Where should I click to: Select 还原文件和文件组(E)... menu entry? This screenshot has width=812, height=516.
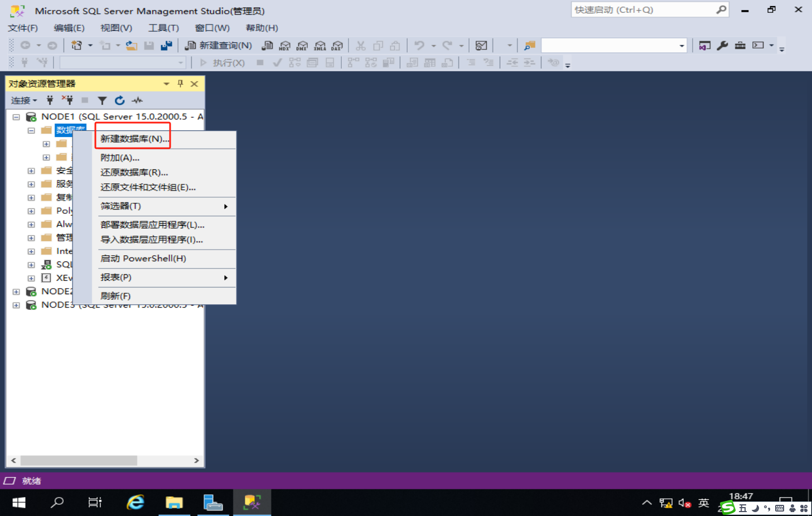(x=148, y=187)
